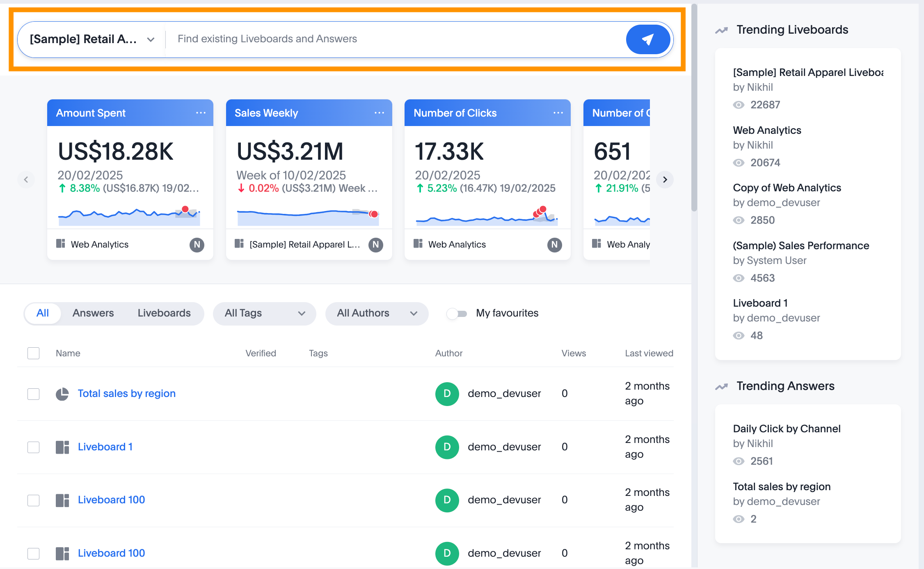Open Web Analytics in Trending Liveboards

tap(767, 130)
